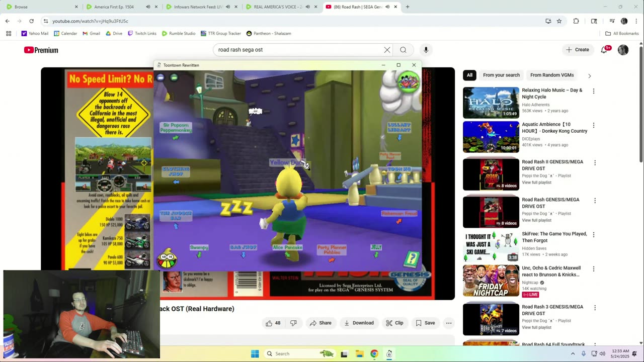
Task: Click the Fisherman Freud label
Action: pos(399,214)
